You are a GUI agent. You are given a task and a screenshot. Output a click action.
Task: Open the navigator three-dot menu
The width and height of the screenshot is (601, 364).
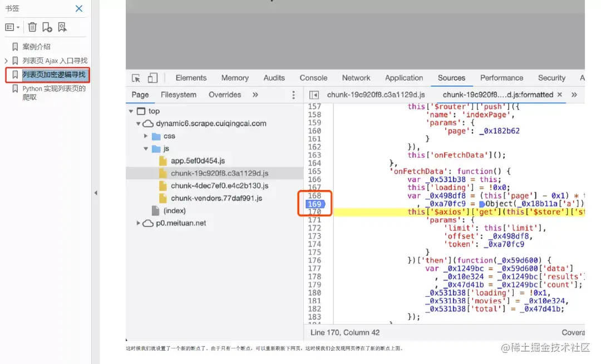294,95
